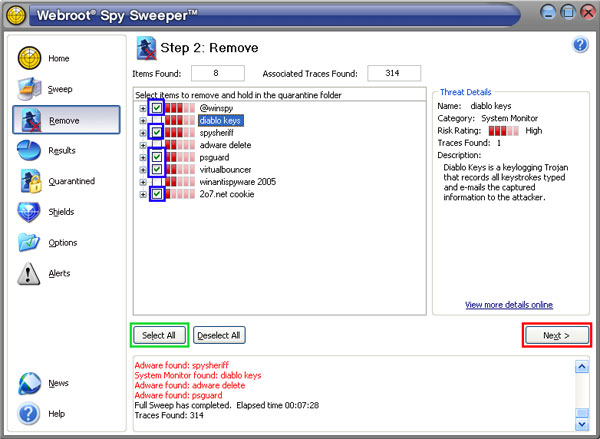The height and width of the screenshot is (439, 600).
Task: Uncheck the psguard checkbox
Action: (x=157, y=157)
